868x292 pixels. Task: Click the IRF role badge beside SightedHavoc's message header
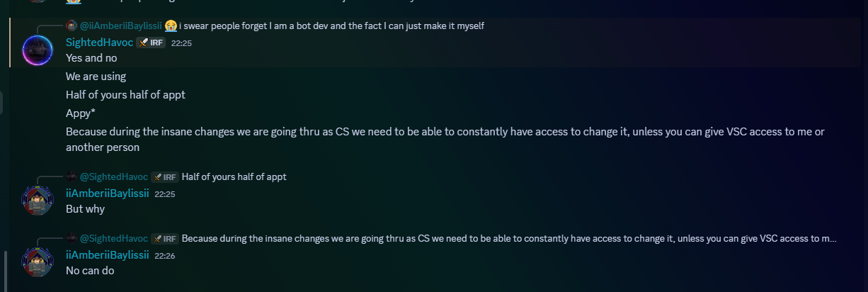pyautogui.click(x=151, y=43)
